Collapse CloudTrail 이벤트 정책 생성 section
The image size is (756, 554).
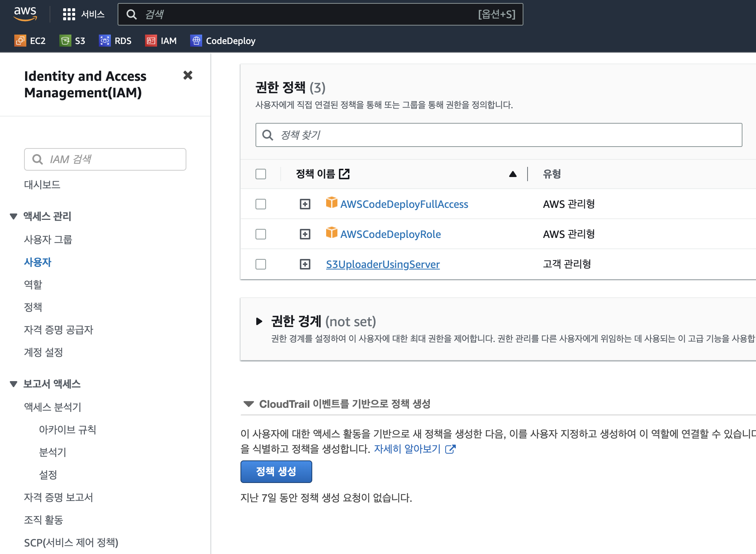click(x=249, y=404)
